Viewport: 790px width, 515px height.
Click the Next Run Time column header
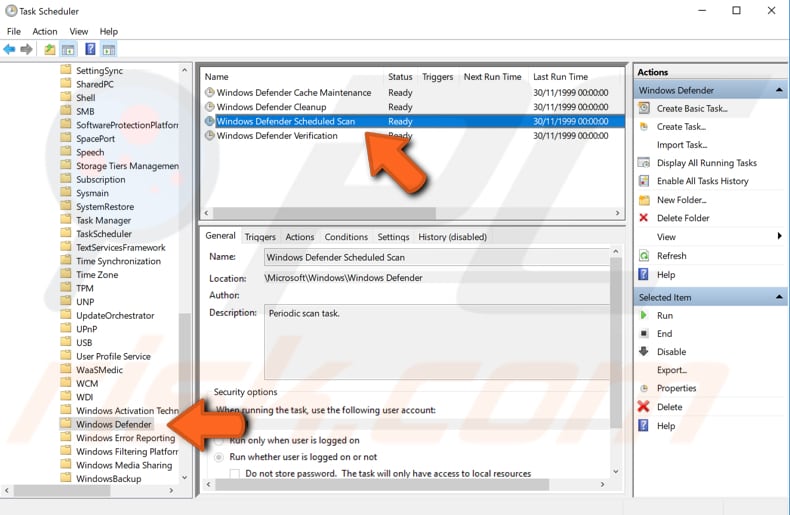coord(492,77)
